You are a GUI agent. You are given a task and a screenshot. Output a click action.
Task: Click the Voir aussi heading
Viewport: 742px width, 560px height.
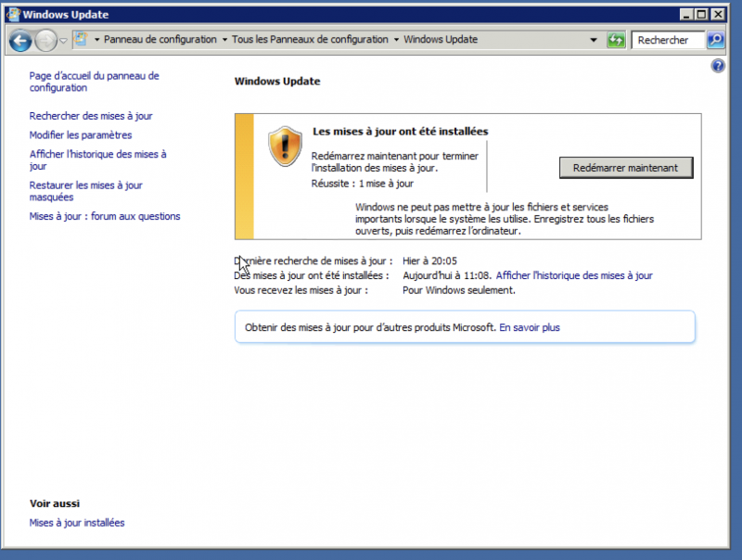click(x=55, y=503)
